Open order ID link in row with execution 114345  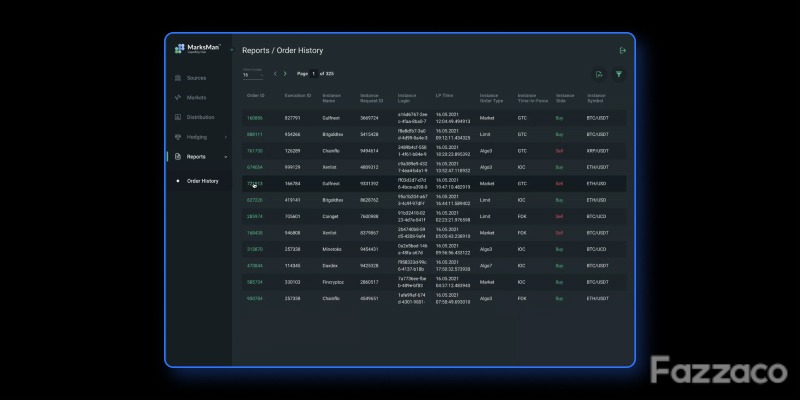pyautogui.click(x=255, y=266)
